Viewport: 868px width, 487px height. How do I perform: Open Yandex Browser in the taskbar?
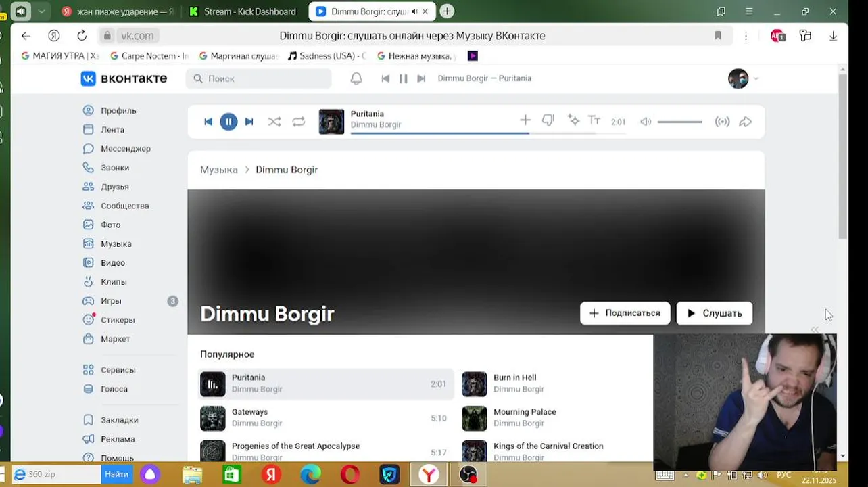pos(429,475)
